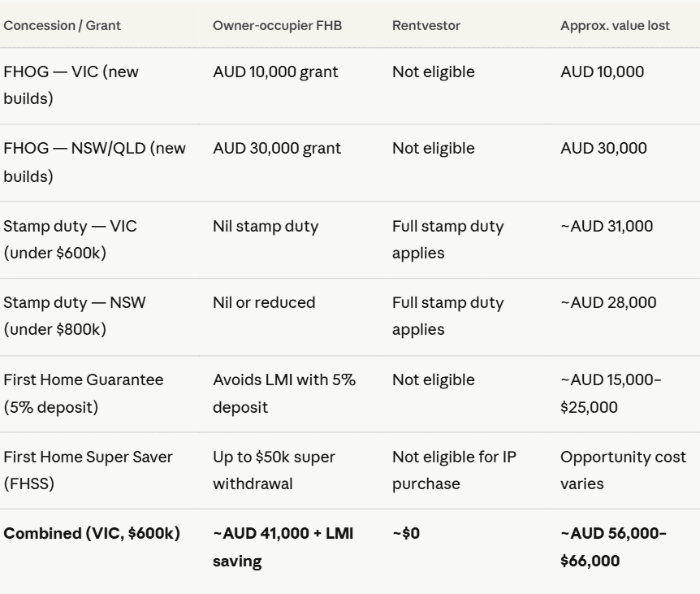
Task: Click the Owner-occupier FHB column header
Action: point(277,25)
